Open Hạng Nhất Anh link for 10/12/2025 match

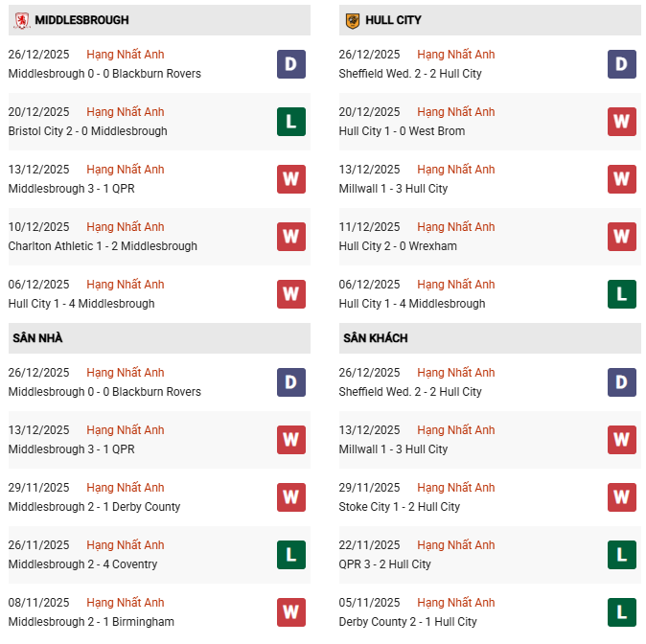125,227
